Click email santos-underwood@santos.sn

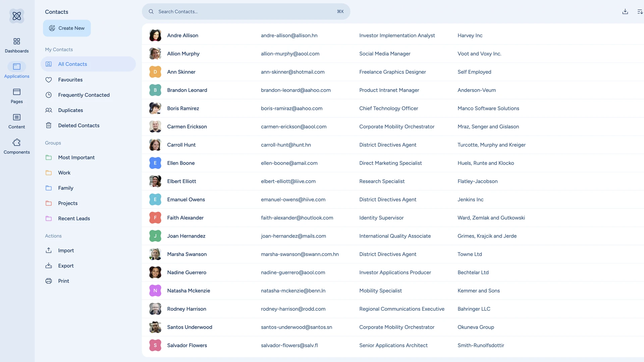pos(297,327)
